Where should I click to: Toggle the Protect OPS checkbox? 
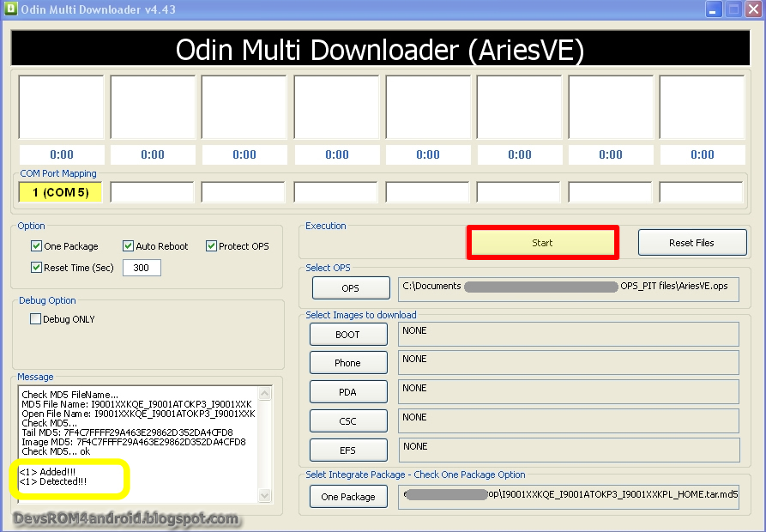211,245
